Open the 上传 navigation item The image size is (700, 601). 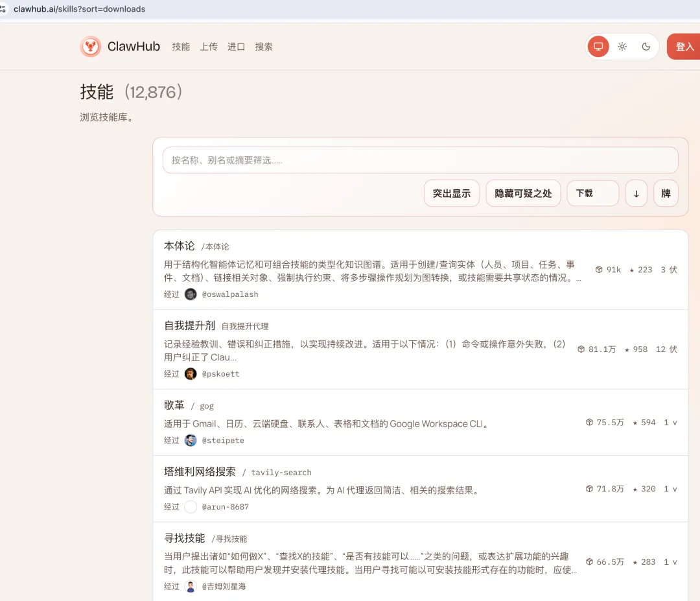(x=209, y=47)
